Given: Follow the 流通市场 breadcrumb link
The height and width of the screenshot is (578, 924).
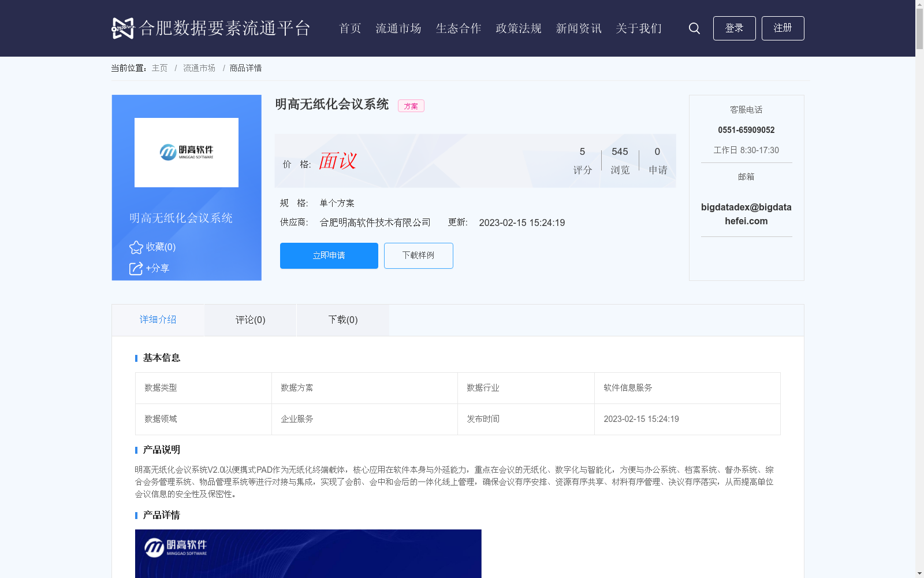Looking at the screenshot, I should [199, 68].
